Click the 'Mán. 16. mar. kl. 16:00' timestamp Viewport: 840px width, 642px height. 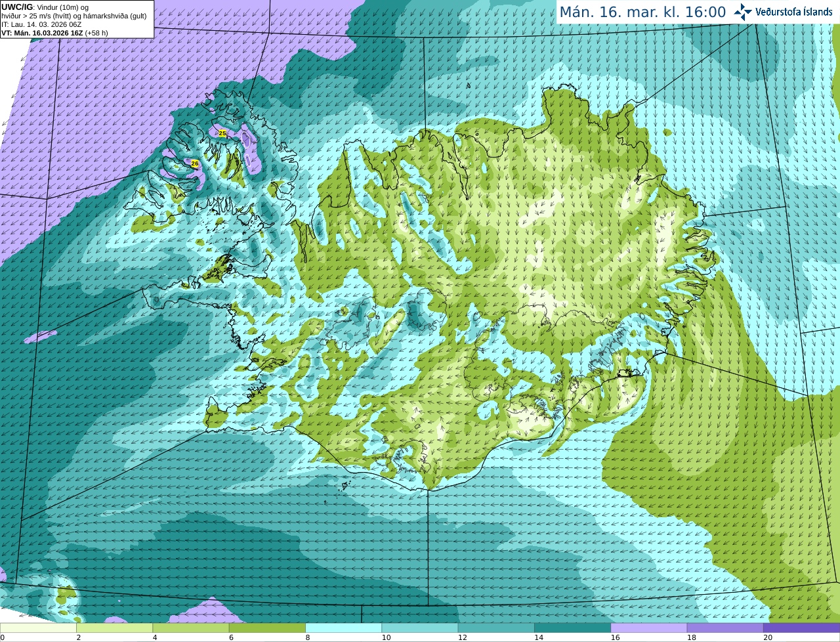point(642,12)
